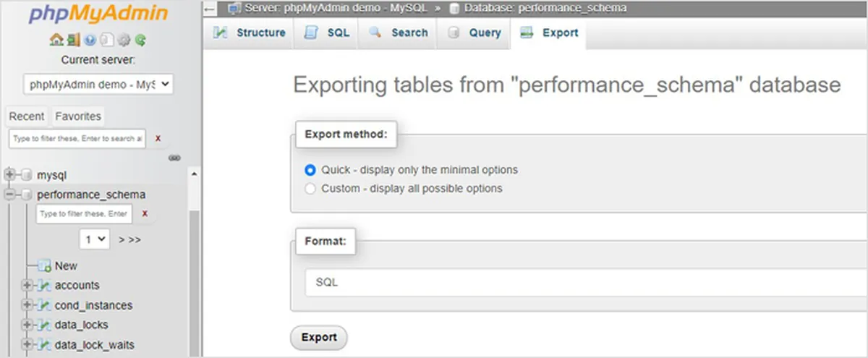Click the top database filter input

[77, 138]
